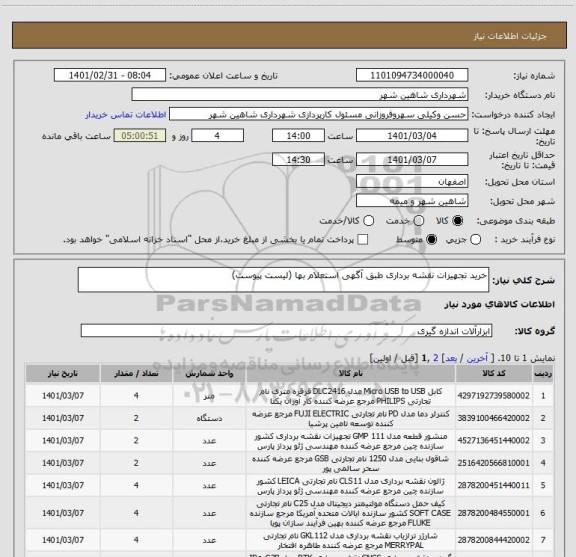
Task: Click the Micro USB to USB cable item name
Action: pyautogui.click(x=351, y=396)
